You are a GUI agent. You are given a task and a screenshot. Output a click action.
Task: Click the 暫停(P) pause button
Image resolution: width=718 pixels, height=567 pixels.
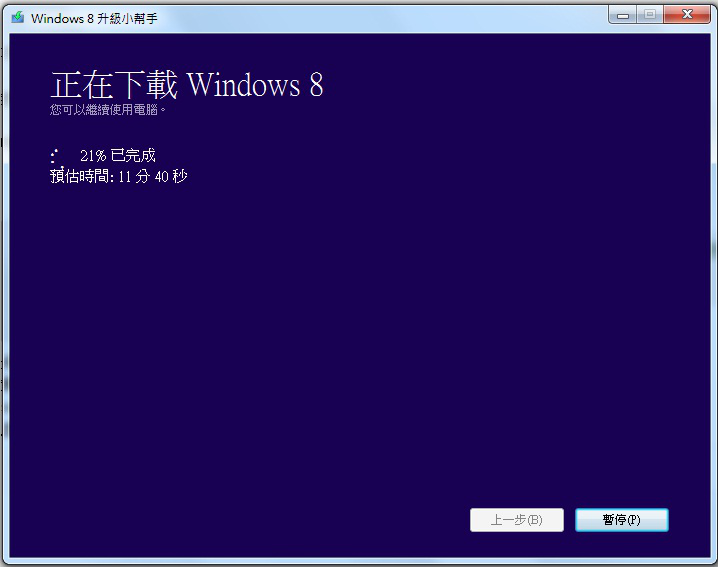point(621,520)
